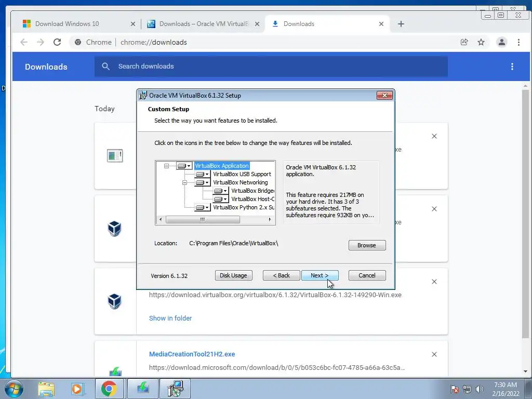The height and width of the screenshot is (399, 532).
Task: Click Show in folder link
Action: point(170,318)
